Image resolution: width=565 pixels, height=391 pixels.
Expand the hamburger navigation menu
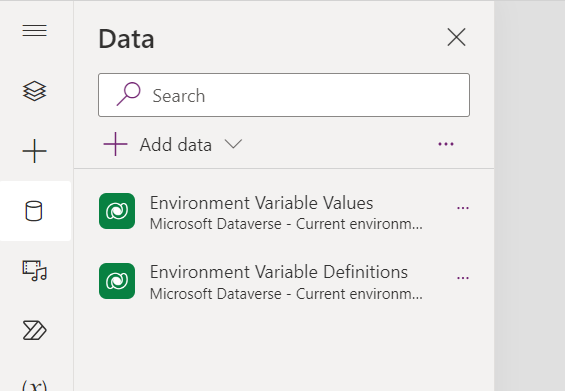35,30
